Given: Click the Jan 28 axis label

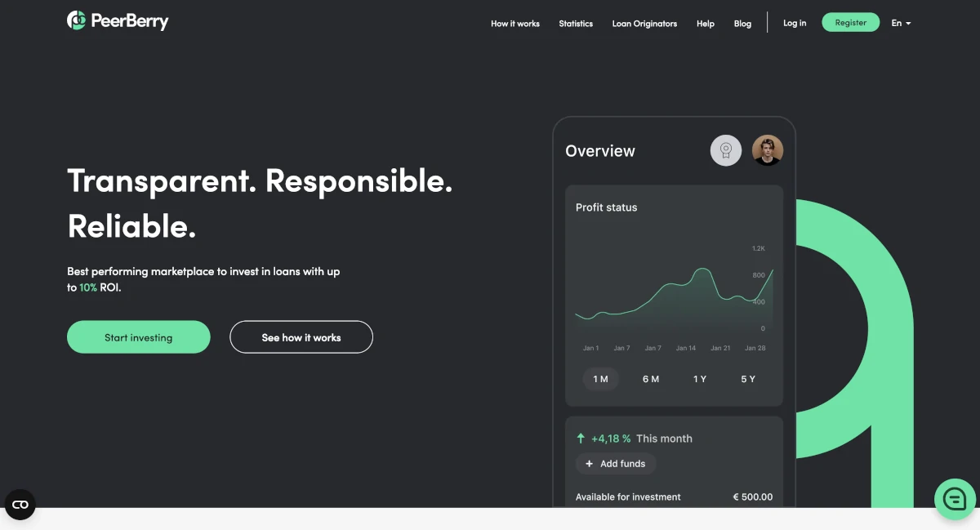Looking at the screenshot, I should (x=755, y=348).
